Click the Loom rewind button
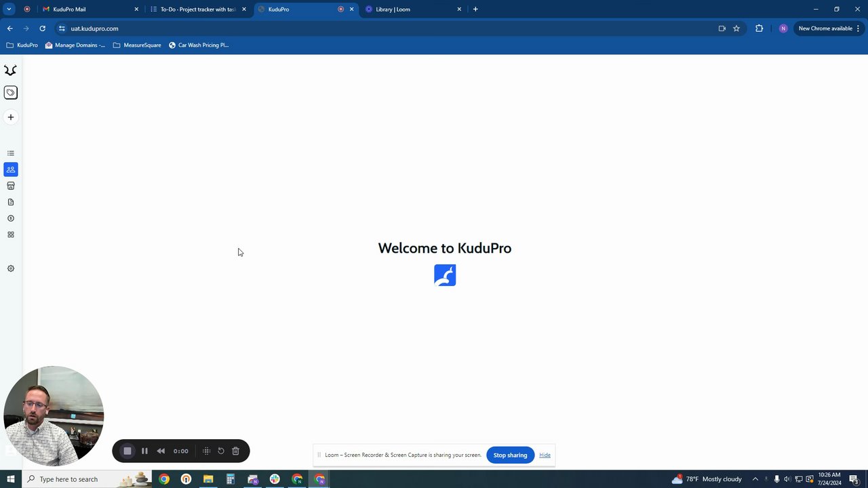This screenshot has height=488, width=868. tap(161, 451)
